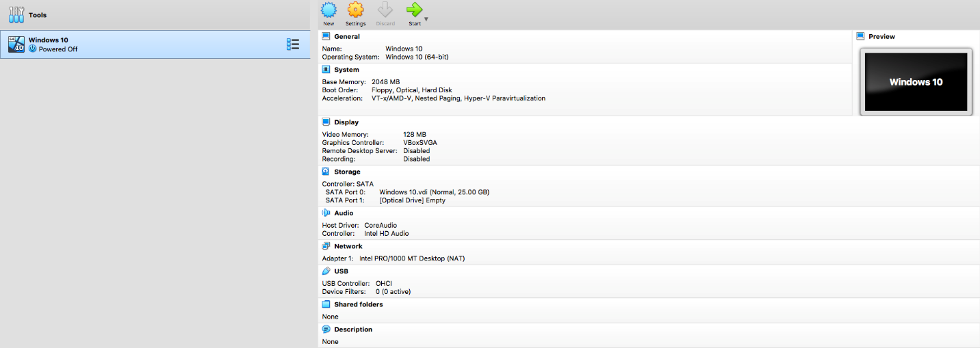The height and width of the screenshot is (348, 980).
Task: Click the Intel PRO/1000 MT Desktop adapter
Action: 412,258
